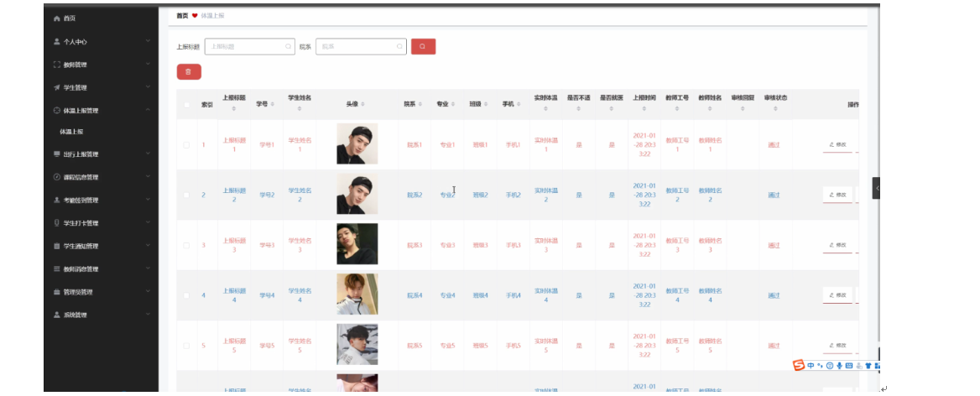
Task: Check the checkbox for row 3
Action: 186,246
